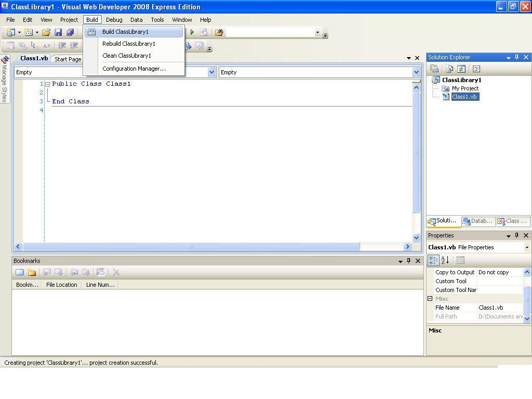Image resolution: width=532 pixels, height=399 pixels.
Task: Open Configuration Manager from Build menu
Action: pos(135,69)
